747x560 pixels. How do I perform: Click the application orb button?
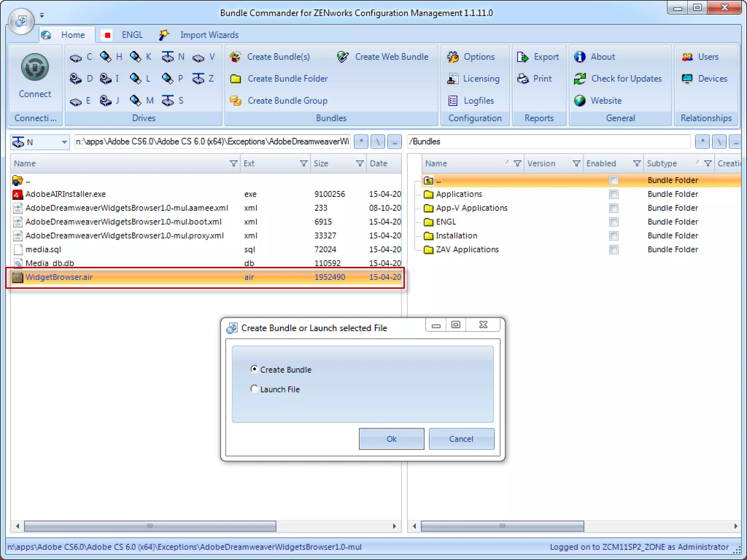(21, 21)
